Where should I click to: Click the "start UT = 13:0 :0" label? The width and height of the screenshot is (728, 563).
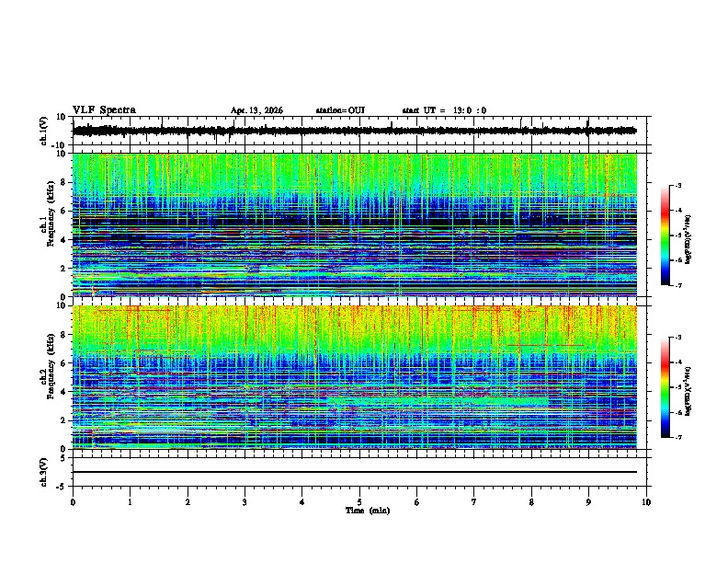point(444,110)
